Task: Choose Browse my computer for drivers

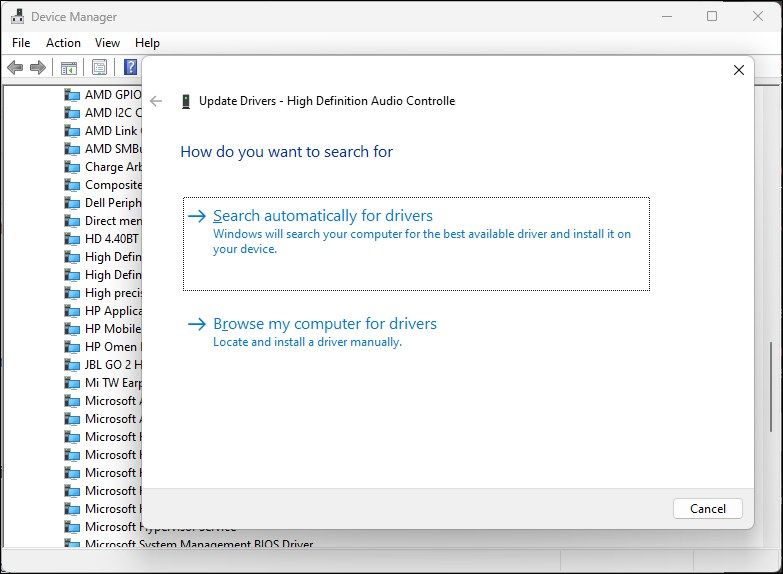Action: [x=325, y=324]
